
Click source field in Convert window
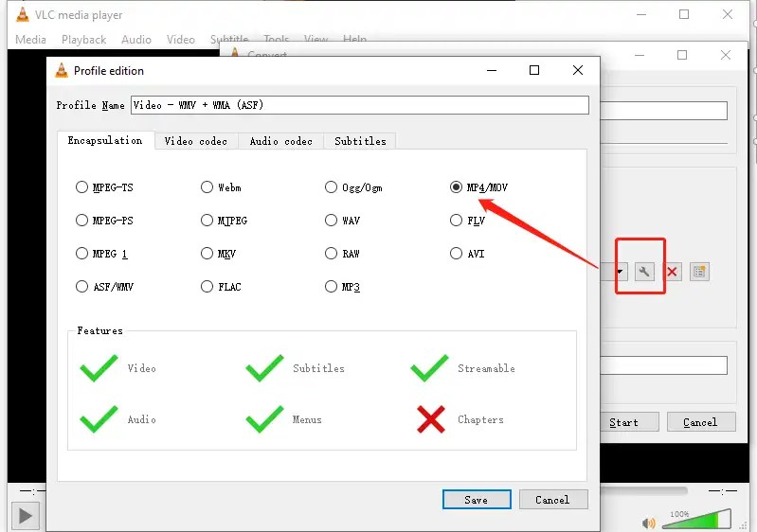(x=663, y=111)
